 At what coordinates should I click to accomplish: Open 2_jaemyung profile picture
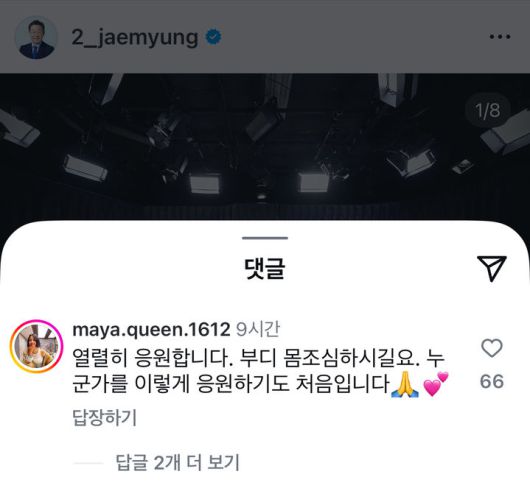(36, 37)
